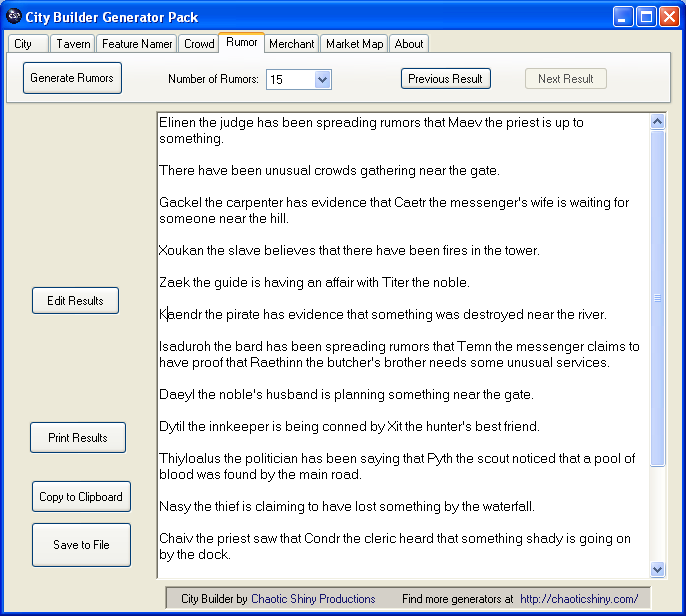
Task: Open the Chaotic Shiny Productions link
Action: tap(313, 598)
